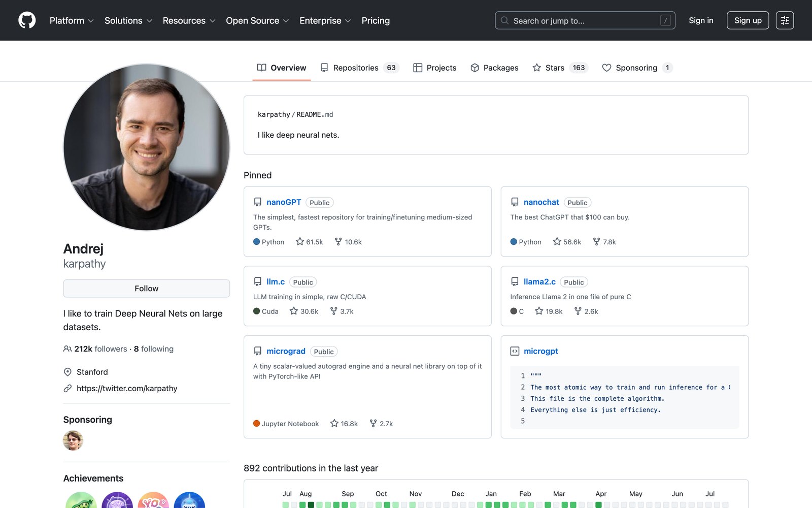Viewport: 812px width, 508px height.
Task: Open the nanoGPT repository
Action: coord(284,202)
